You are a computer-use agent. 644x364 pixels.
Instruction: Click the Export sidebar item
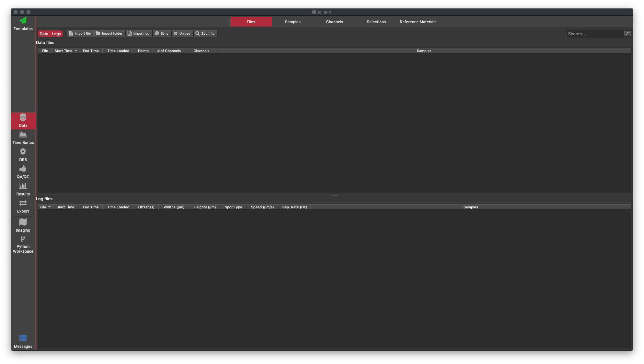click(23, 206)
